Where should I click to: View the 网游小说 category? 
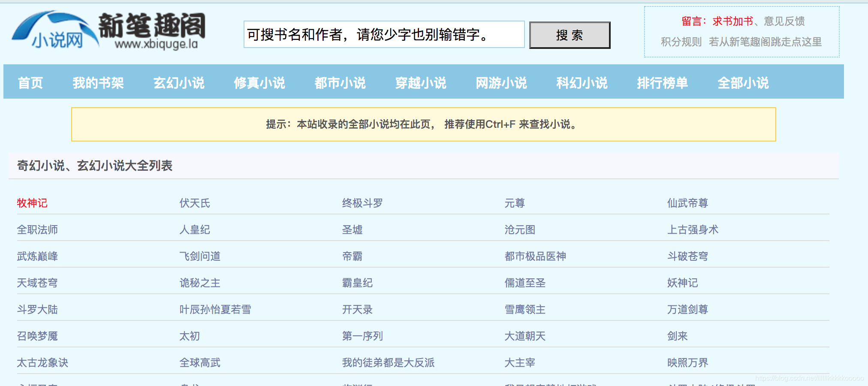click(x=501, y=82)
